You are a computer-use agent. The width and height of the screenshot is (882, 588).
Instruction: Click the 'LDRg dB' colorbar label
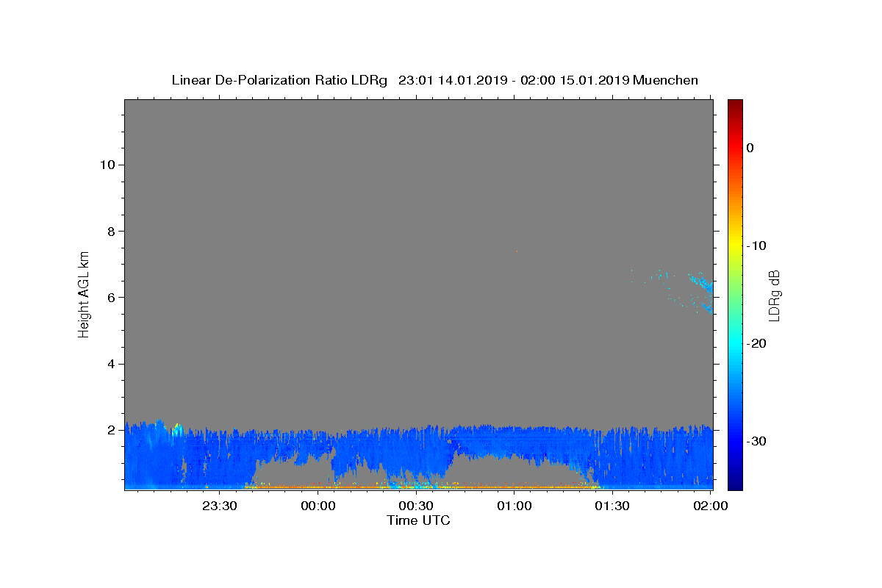(x=773, y=295)
